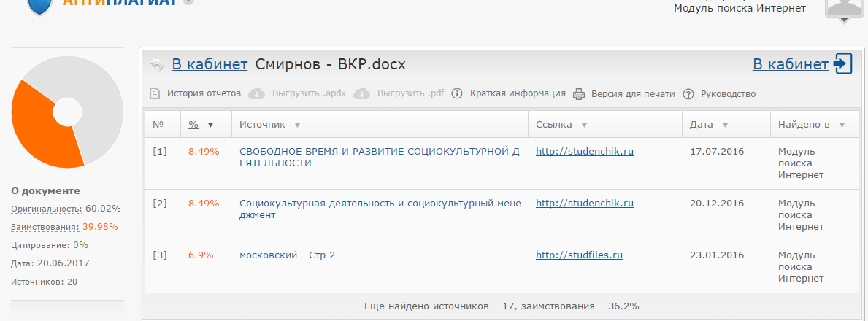Click the Выгрузить .apdx cloud icon
The image size is (868, 321).
(x=256, y=93)
